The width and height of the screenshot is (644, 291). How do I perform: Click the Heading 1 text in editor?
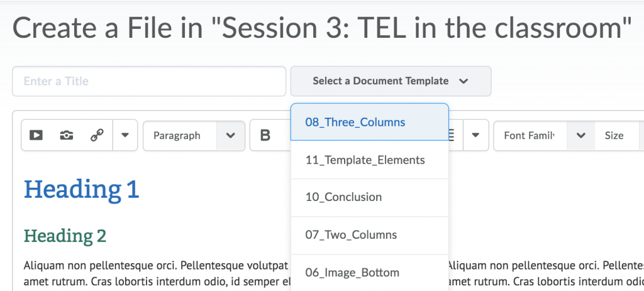click(82, 189)
